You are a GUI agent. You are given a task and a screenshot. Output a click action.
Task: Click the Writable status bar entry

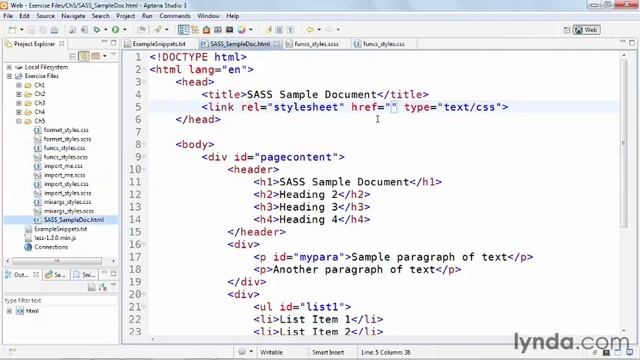coord(271,352)
